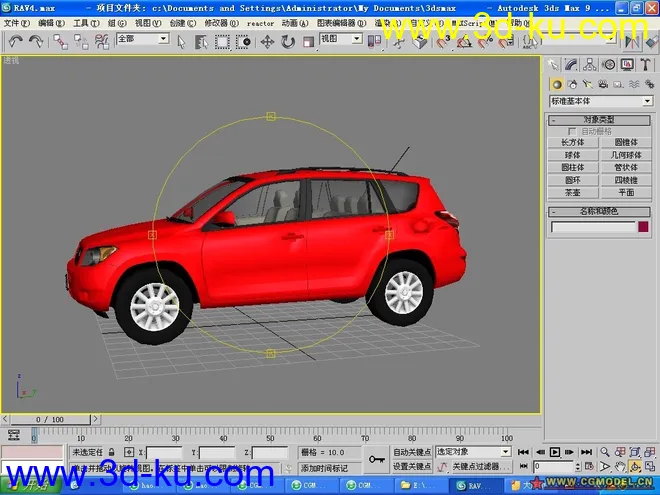Select the Systems gears icon
The height and width of the screenshot is (495, 660).
pos(649,85)
